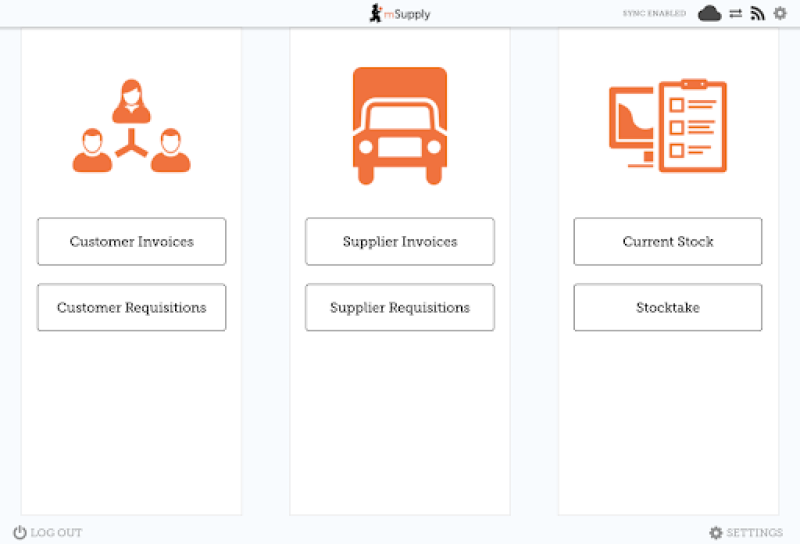Click the SYNC ENABLED status label

coord(654,14)
